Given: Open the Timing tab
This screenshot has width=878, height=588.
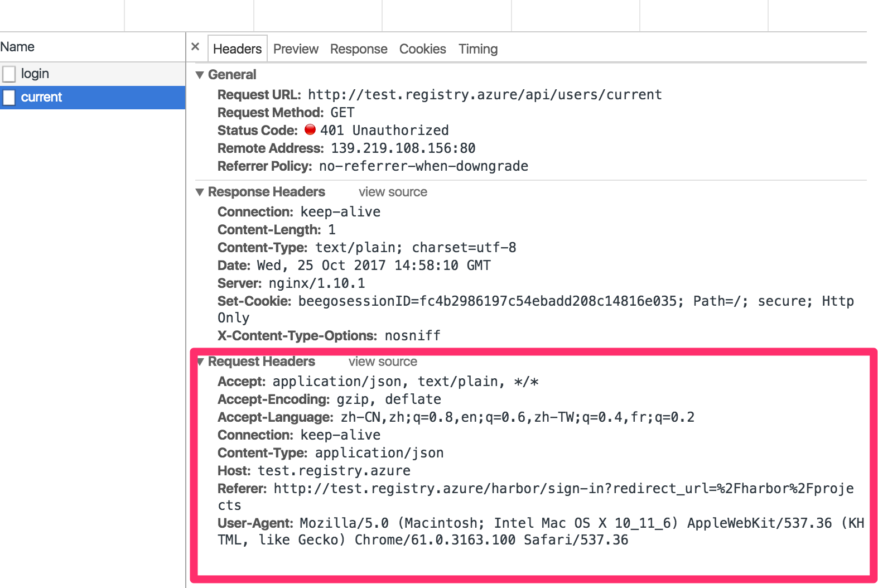Looking at the screenshot, I should point(477,49).
